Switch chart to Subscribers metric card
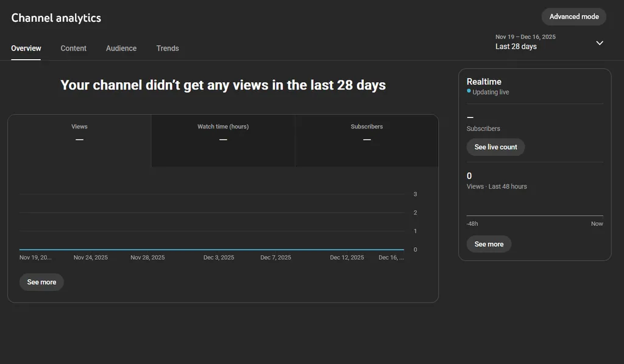The height and width of the screenshot is (364, 624). tap(367, 140)
